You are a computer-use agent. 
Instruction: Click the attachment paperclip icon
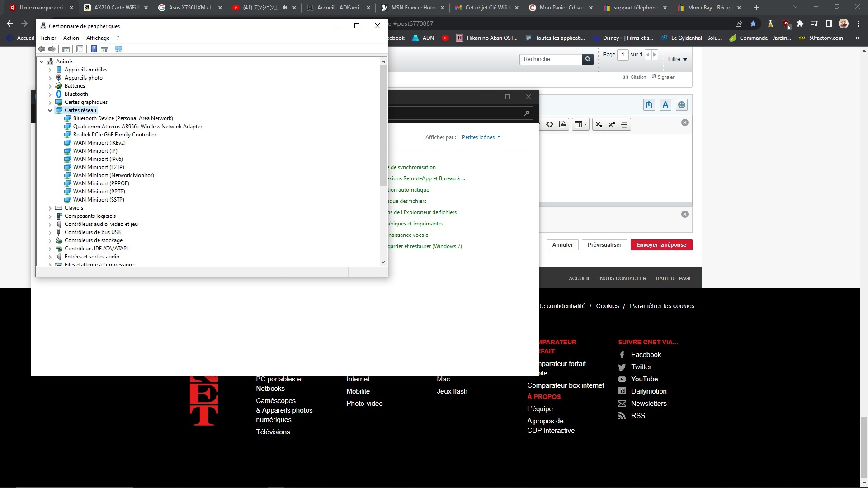click(649, 105)
